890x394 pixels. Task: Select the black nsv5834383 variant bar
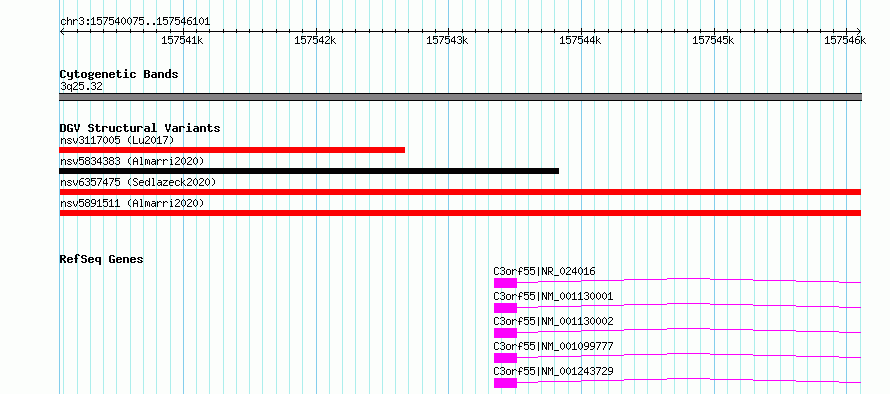point(309,171)
